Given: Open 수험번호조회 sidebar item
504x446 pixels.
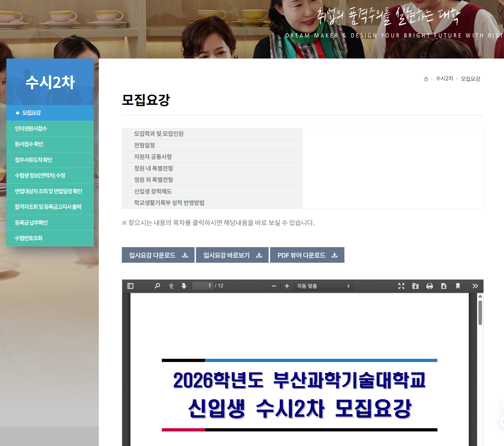Looking at the screenshot, I should click(x=50, y=238).
